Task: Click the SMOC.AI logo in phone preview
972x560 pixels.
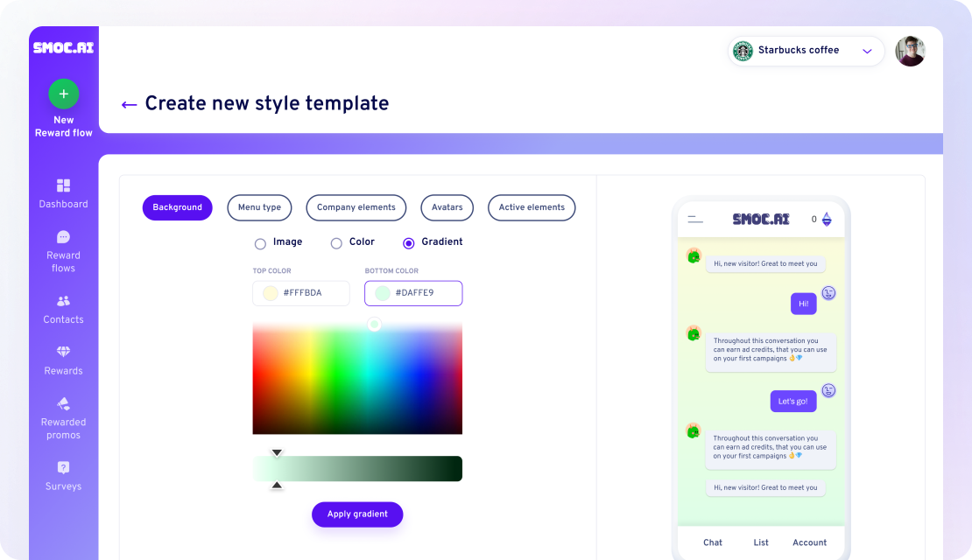Action: tap(761, 220)
